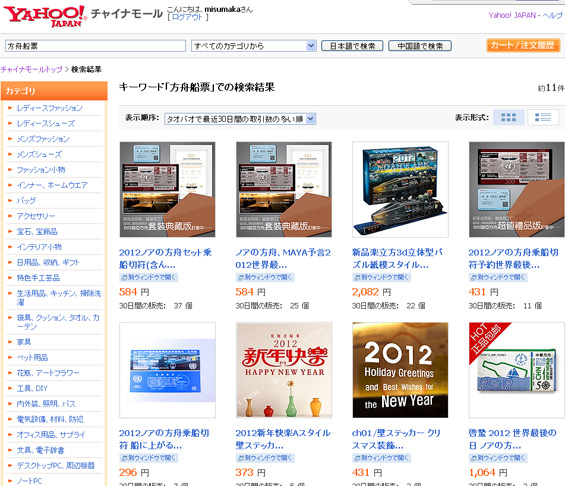Select インテリア小物 category
The image size is (568, 486).
39,247
